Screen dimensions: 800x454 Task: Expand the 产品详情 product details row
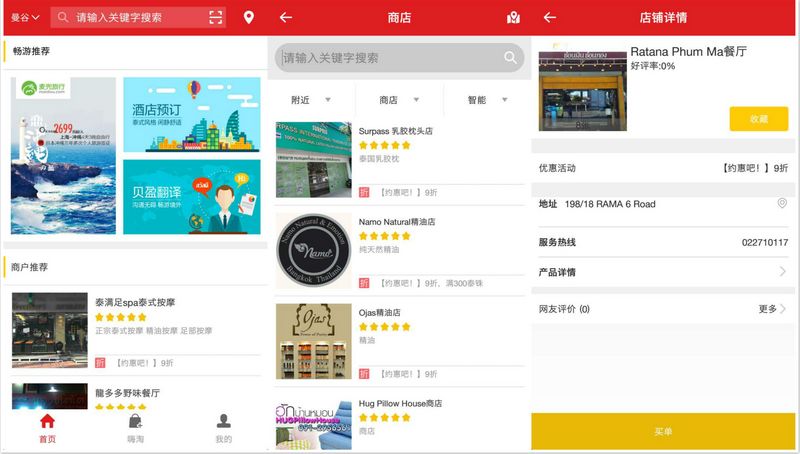(663, 272)
